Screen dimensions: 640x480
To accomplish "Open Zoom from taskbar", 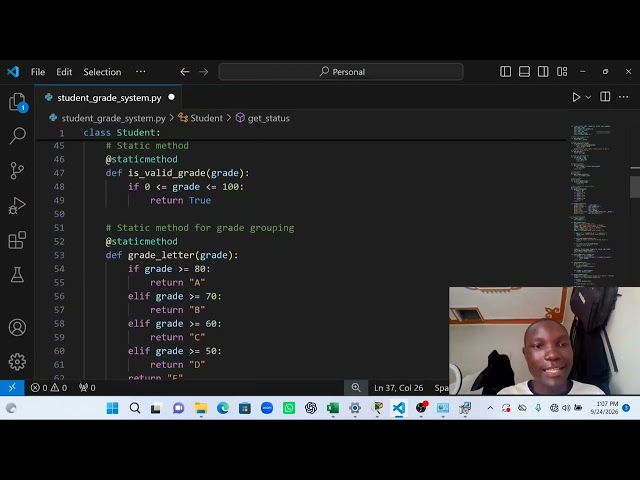I will (x=267, y=408).
